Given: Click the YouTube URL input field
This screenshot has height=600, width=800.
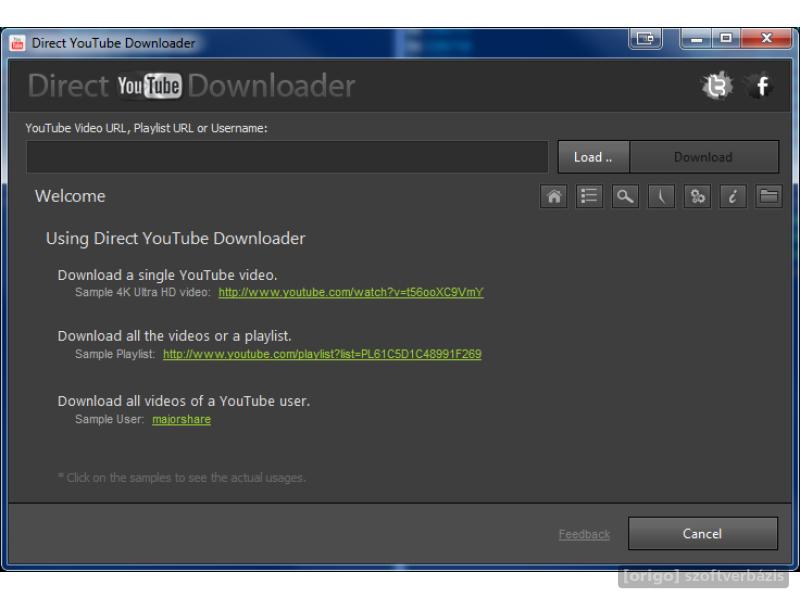Looking at the screenshot, I should point(287,157).
